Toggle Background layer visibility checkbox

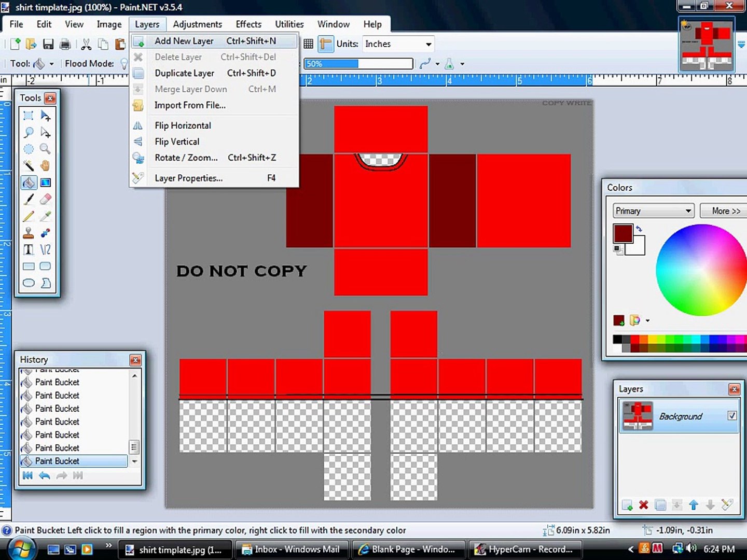tap(732, 415)
